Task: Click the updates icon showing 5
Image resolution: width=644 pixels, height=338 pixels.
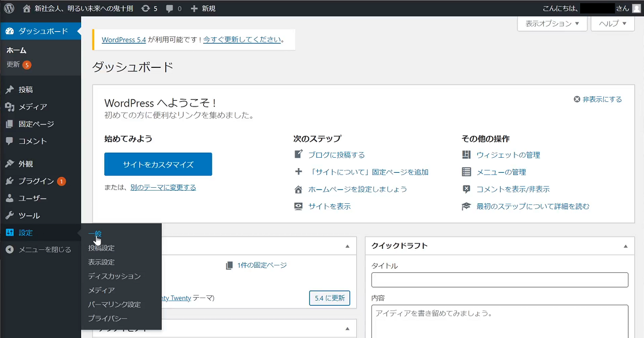Action: click(146, 8)
